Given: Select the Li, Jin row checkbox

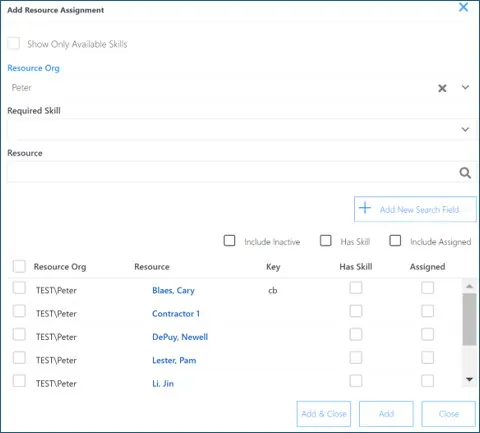Looking at the screenshot, I should [x=19, y=381].
